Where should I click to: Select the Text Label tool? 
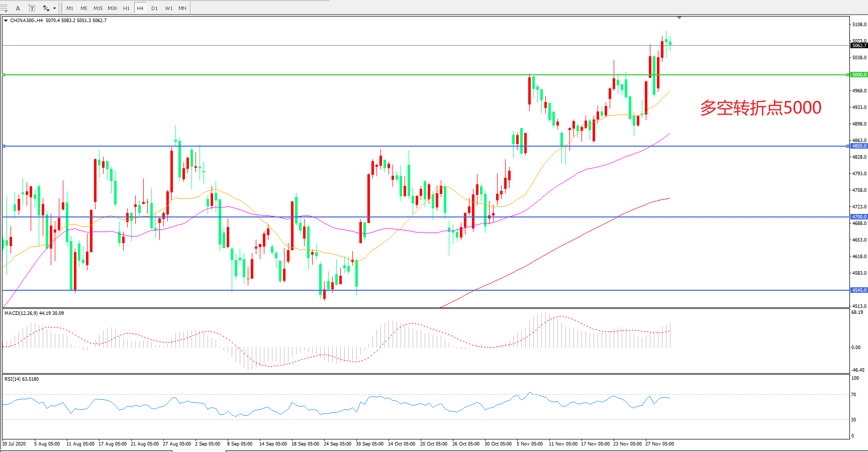[32, 8]
